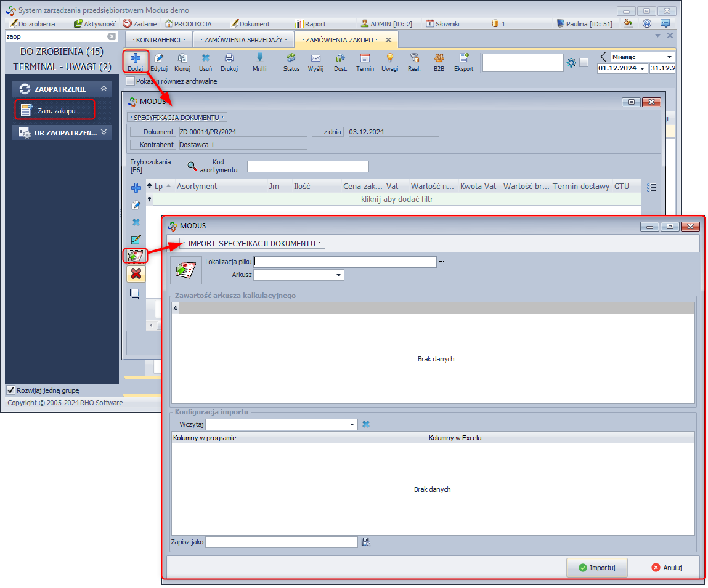Image resolution: width=708 pixels, height=588 pixels.
Task: Click the Dodaj (add) toolbar icon
Action: pyautogui.click(x=135, y=59)
